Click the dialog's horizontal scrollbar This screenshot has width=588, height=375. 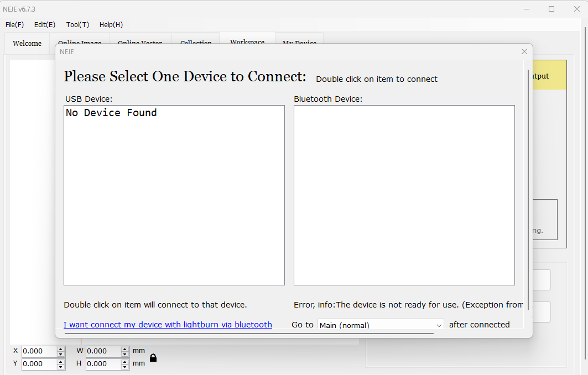[249, 333]
